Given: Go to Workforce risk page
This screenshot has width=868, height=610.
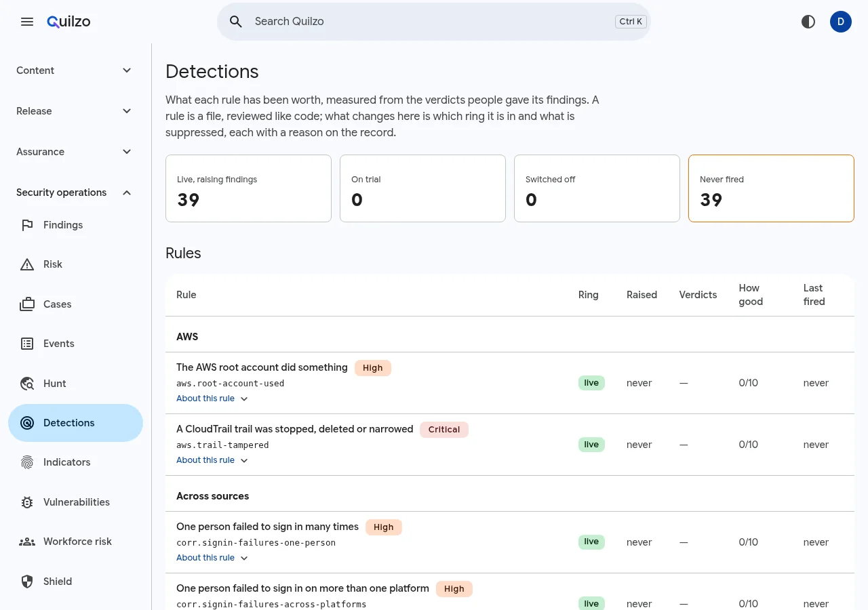Looking at the screenshot, I should pyautogui.click(x=75, y=542).
